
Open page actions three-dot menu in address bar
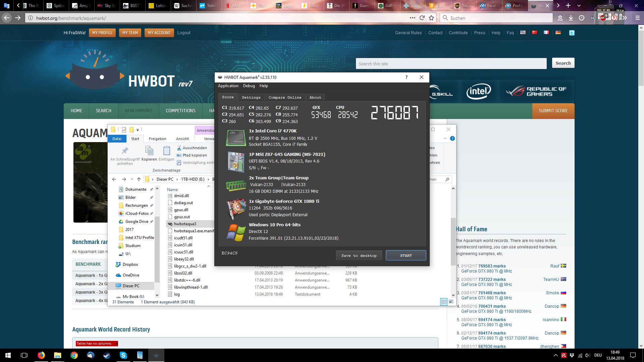(412, 18)
